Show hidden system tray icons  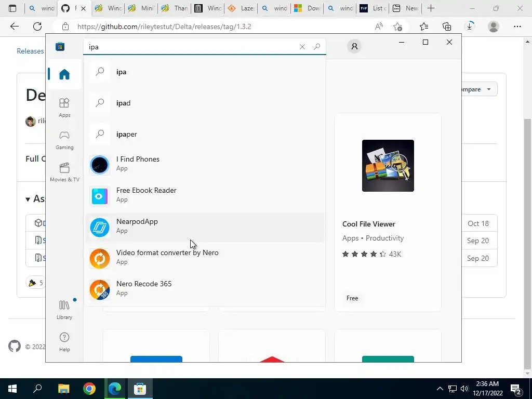pyautogui.click(x=440, y=389)
